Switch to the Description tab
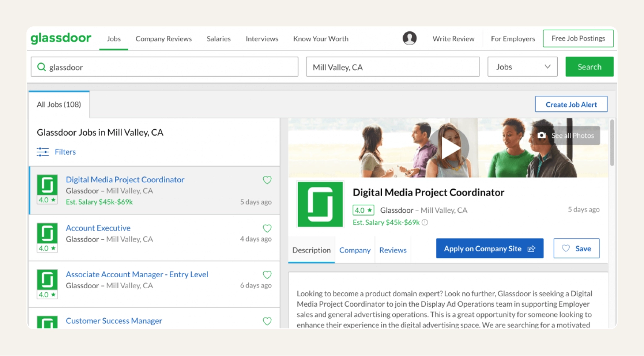Screen dimensions: 644x356 [x=312, y=250]
